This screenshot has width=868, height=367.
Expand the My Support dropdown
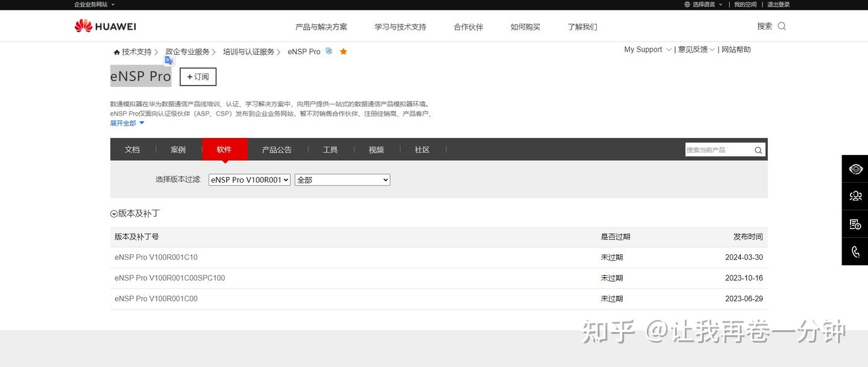click(x=647, y=49)
